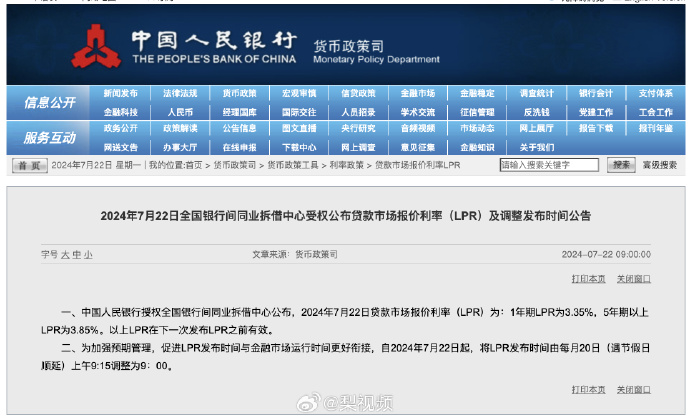Image resolution: width=690 pixels, height=419 pixels.
Task: Click the 搜索 search button
Action: coord(622,165)
